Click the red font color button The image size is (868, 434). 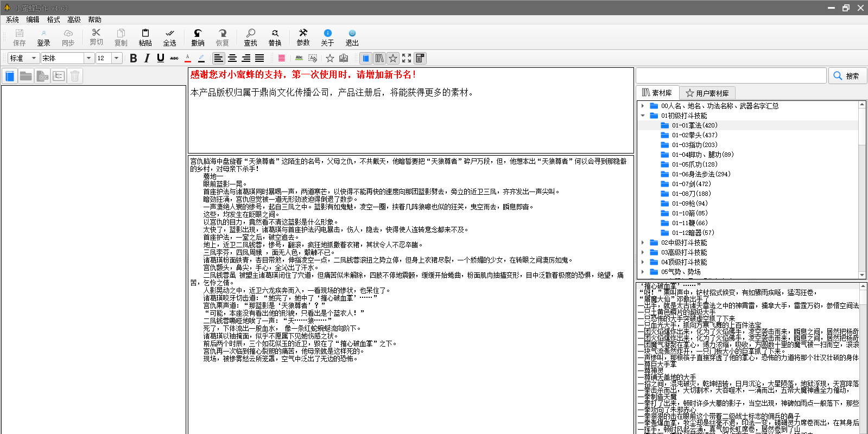click(188, 58)
